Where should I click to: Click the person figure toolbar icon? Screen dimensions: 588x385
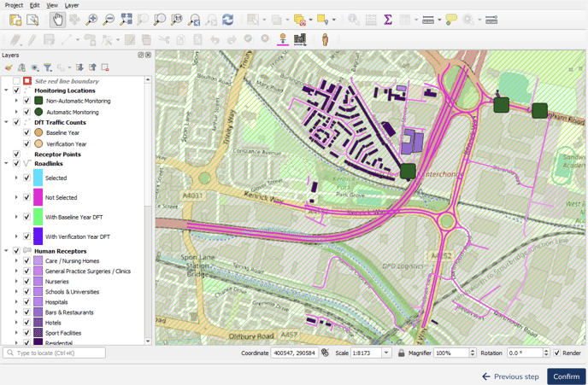326,39
